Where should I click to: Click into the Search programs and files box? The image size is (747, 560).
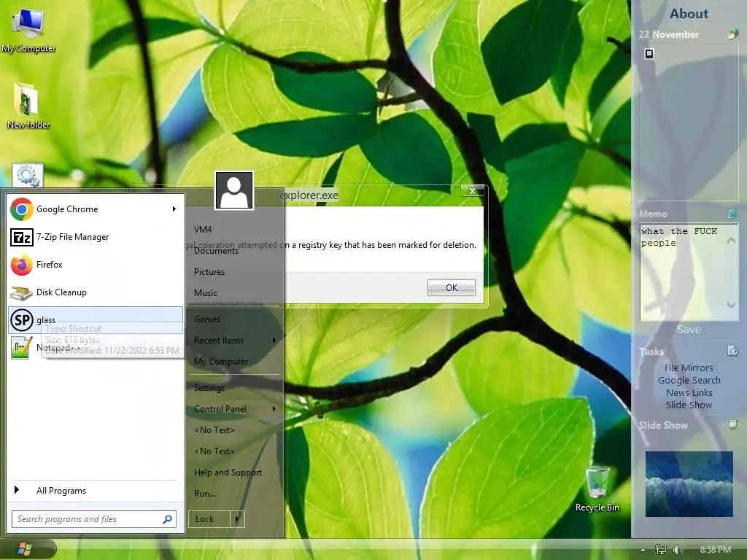(x=94, y=519)
